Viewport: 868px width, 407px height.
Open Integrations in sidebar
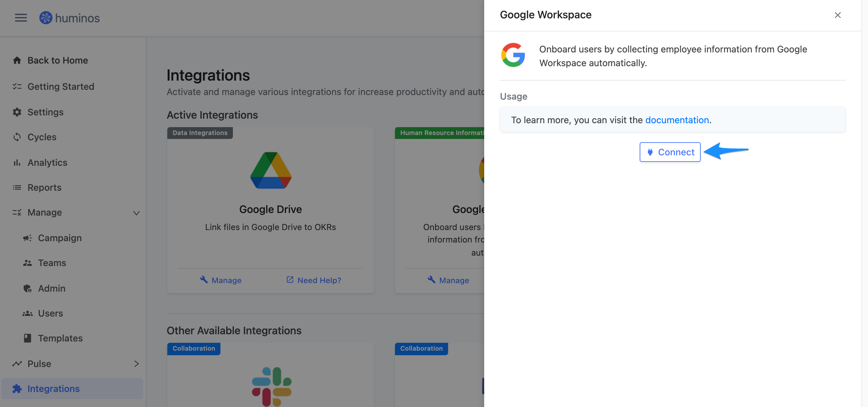pyautogui.click(x=72, y=388)
